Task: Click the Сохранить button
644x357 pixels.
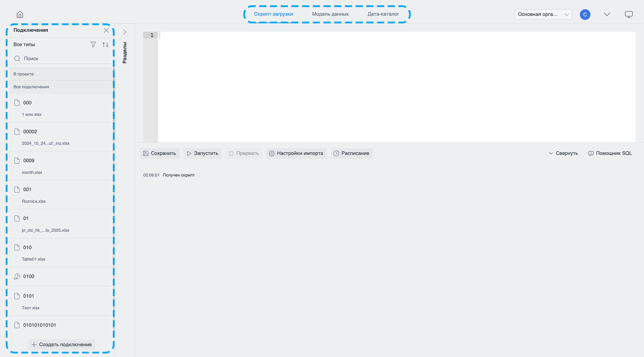Action: coord(160,154)
